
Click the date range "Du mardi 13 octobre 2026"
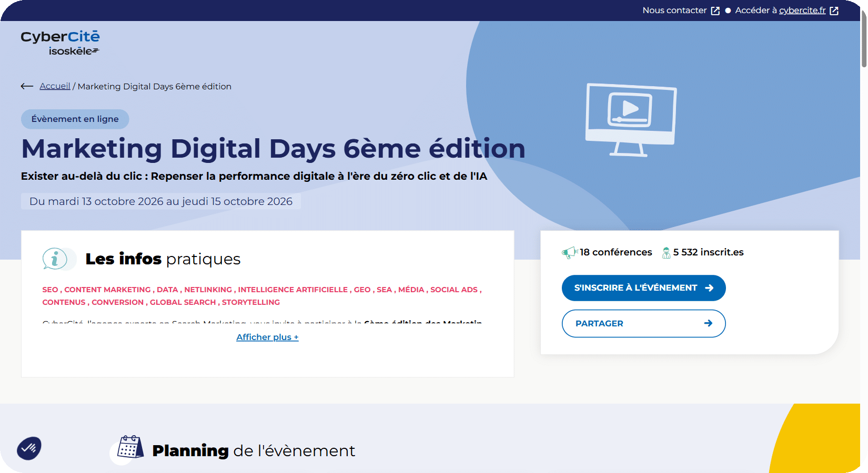96,201
